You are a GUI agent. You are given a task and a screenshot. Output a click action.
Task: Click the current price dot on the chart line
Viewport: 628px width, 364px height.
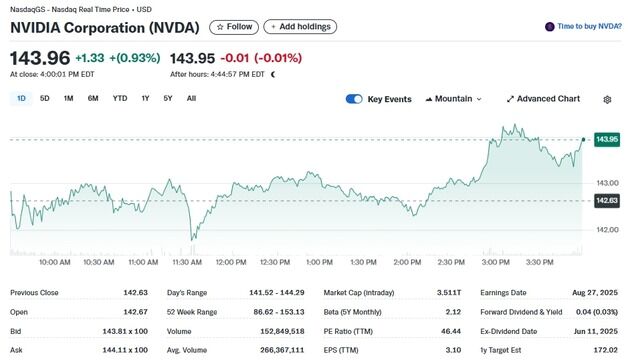pyautogui.click(x=583, y=139)
